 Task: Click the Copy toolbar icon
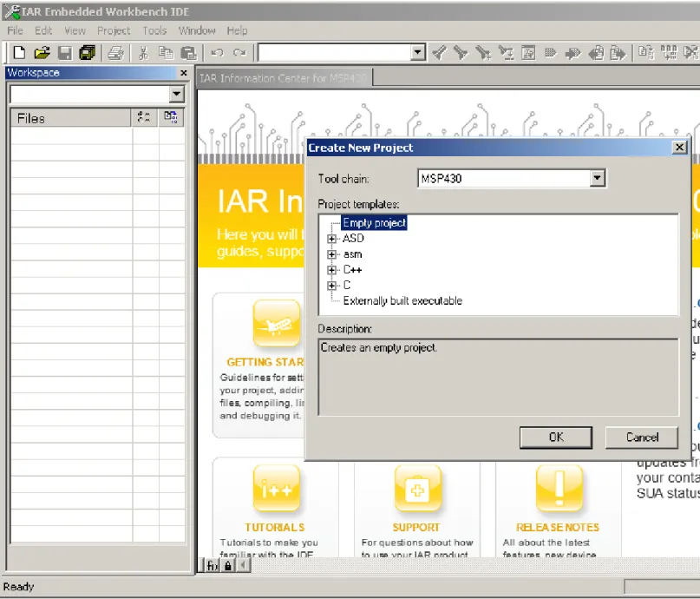[166, 53]
